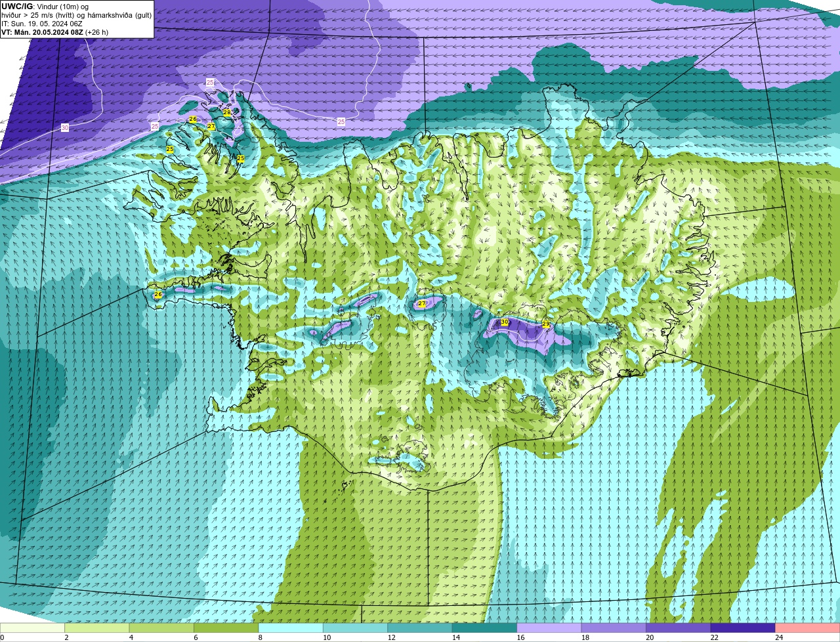This screenshot has height=642, width=840.
Task: Click the 22–24 m/s dark indigo legend swatch
Action: pyautogui.click(x=743, y=628)
